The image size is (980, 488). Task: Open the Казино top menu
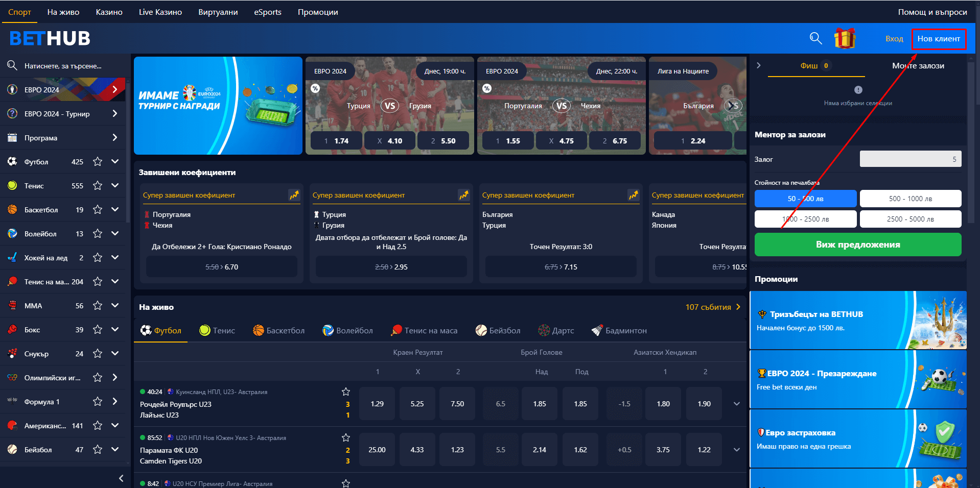tap(109, 12)
